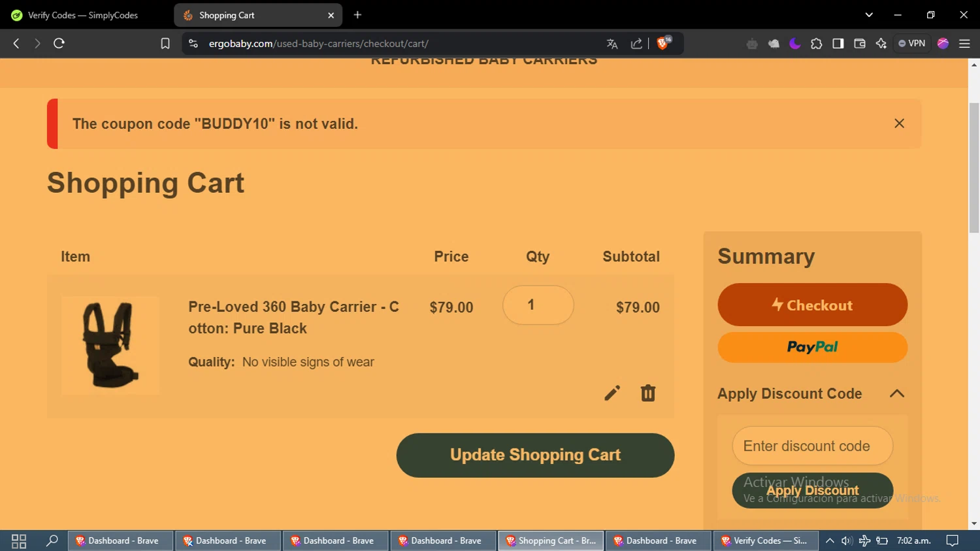
Task: Go back to previous page
Action: click(16, 43)
